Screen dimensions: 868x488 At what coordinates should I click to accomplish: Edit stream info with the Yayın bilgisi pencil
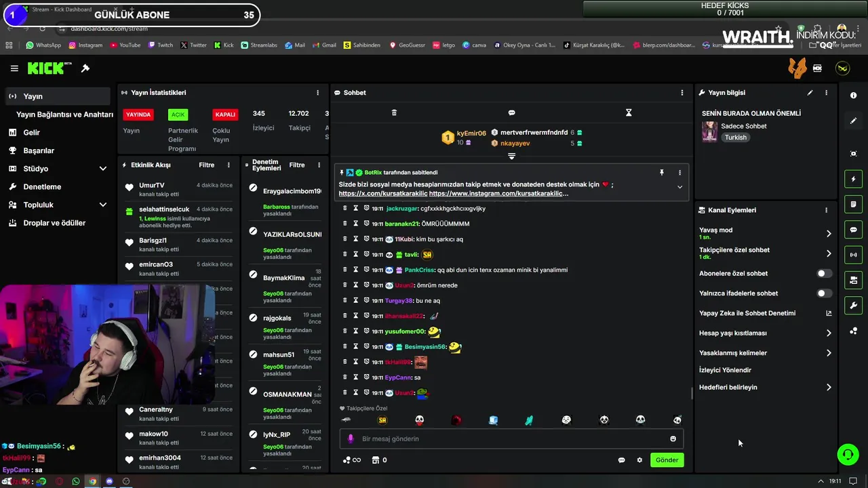(x=810, y=93)
